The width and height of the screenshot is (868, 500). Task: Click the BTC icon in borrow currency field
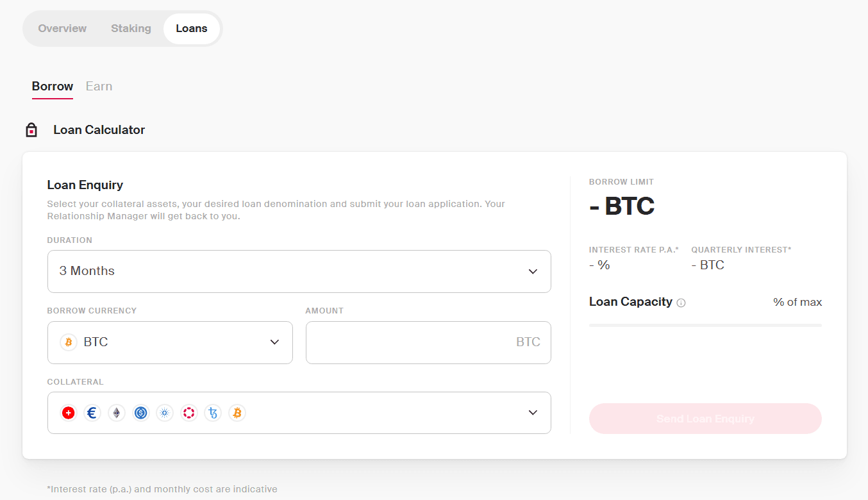68,342
